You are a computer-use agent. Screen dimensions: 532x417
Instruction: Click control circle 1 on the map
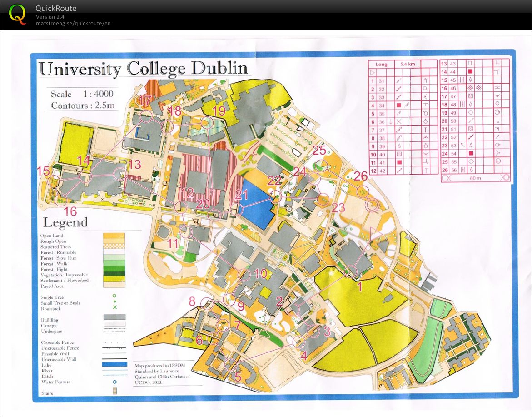(350, 271)
